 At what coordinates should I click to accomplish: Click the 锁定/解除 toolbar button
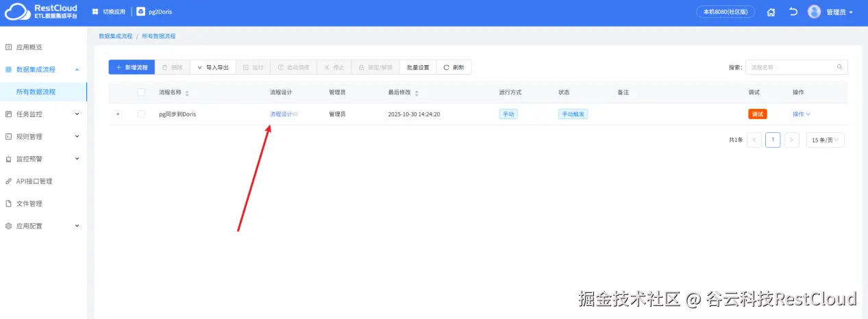tap(375, 67)
